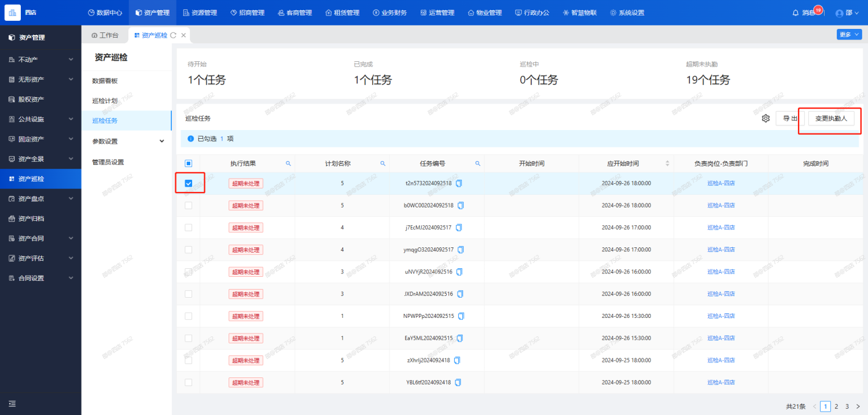Click the 四店 company logo
Viewport: 868px width, 415px height.
pyautogui.click(x=13, y=13)
